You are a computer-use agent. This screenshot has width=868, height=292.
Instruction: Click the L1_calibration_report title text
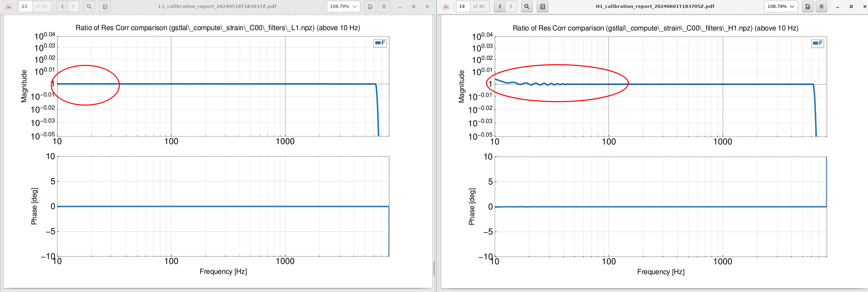[x=217, y=7]
